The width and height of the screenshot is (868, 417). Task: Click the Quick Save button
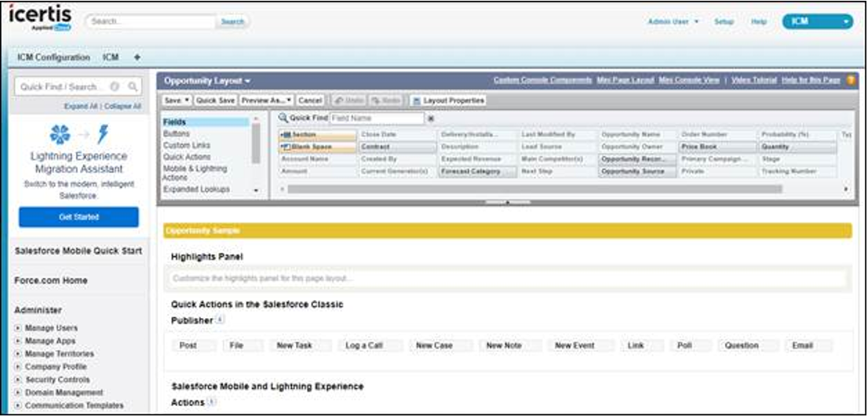216,101
